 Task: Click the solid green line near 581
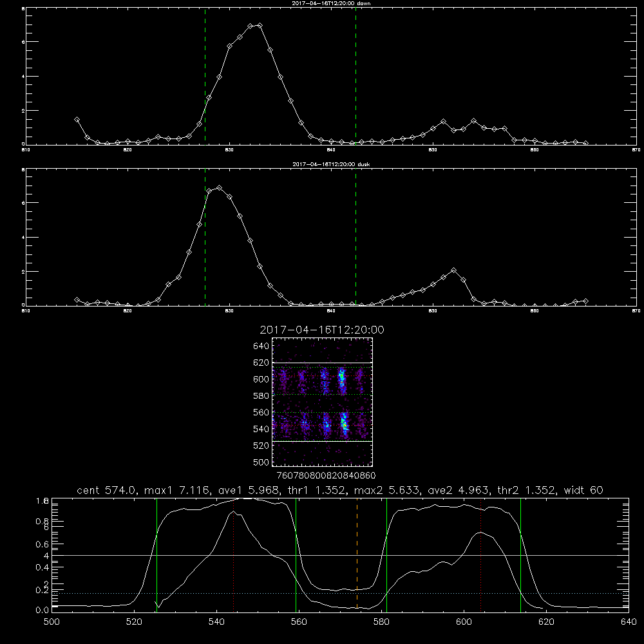386,554
